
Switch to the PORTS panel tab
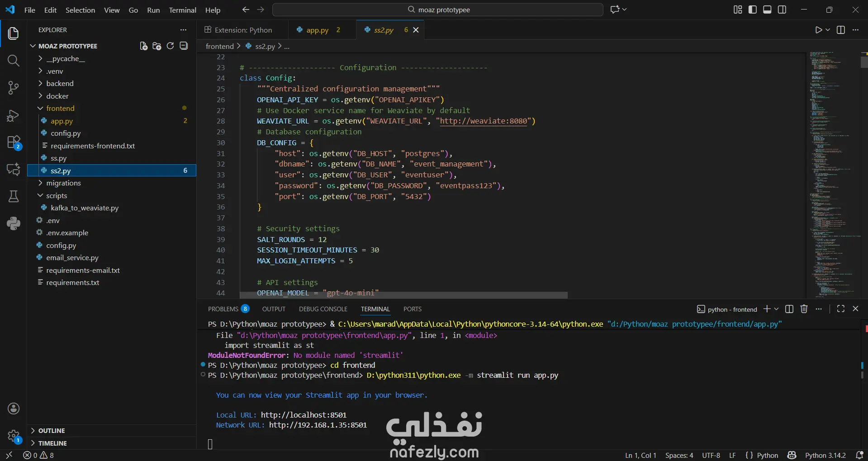(x=413, y=309)
